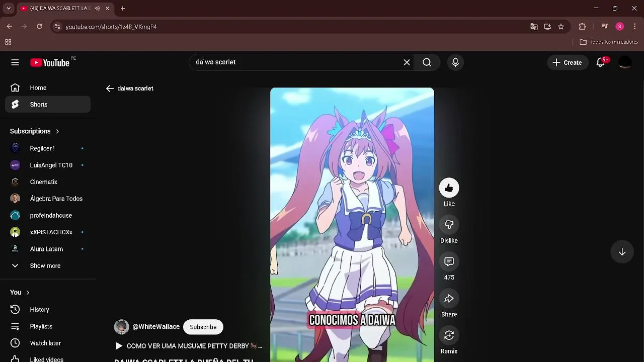Open Chrome media control icon
Screen dimensions: 644x362
605,27
